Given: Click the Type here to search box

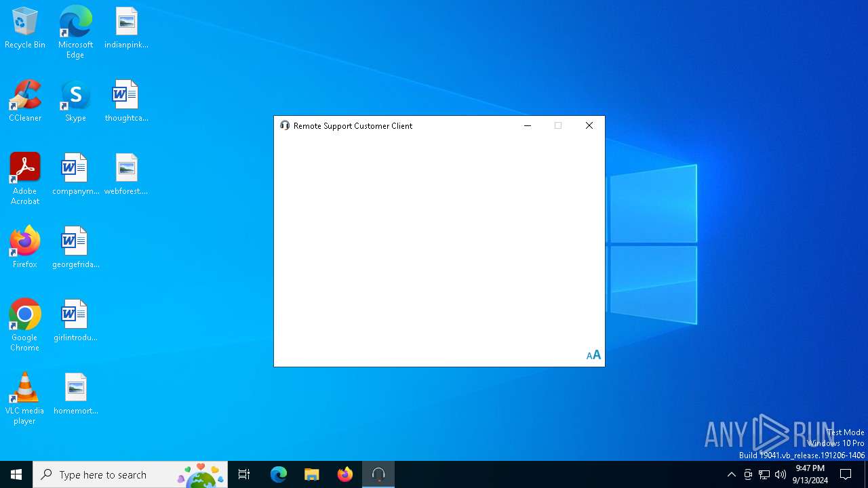Looking at the screenshot, I should pos(130,474).
